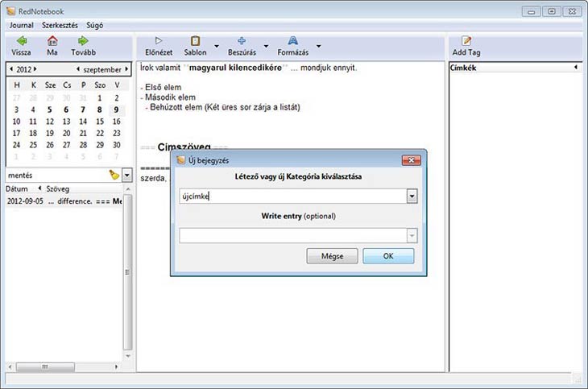Viewport: 588px width, 389px height.
Task: Open the Journal menu
Action: [x=21, y=25]
